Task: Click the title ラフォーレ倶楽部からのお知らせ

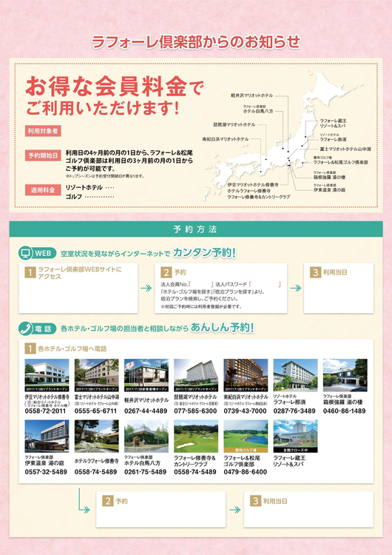Action: 196,42
